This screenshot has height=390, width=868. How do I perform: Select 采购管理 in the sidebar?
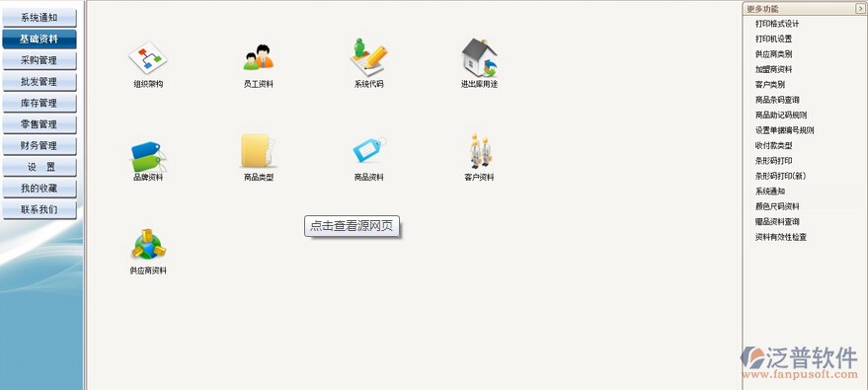click(x=39, y=60)
